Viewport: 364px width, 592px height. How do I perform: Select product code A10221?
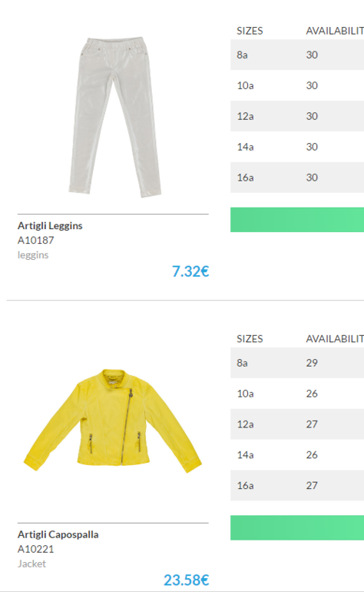pyautogui.click(x=36, y=549)
